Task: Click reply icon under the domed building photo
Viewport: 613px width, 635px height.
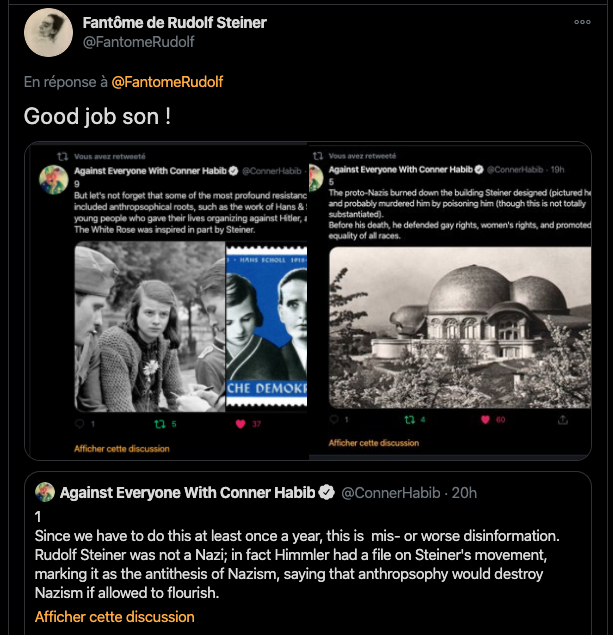Action: click(333, 419)
